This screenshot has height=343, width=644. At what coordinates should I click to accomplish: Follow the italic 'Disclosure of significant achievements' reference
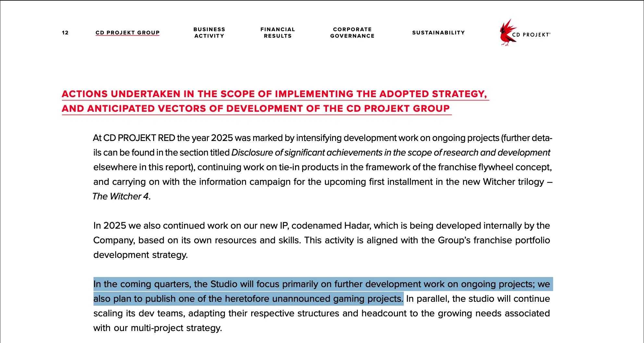390,153
